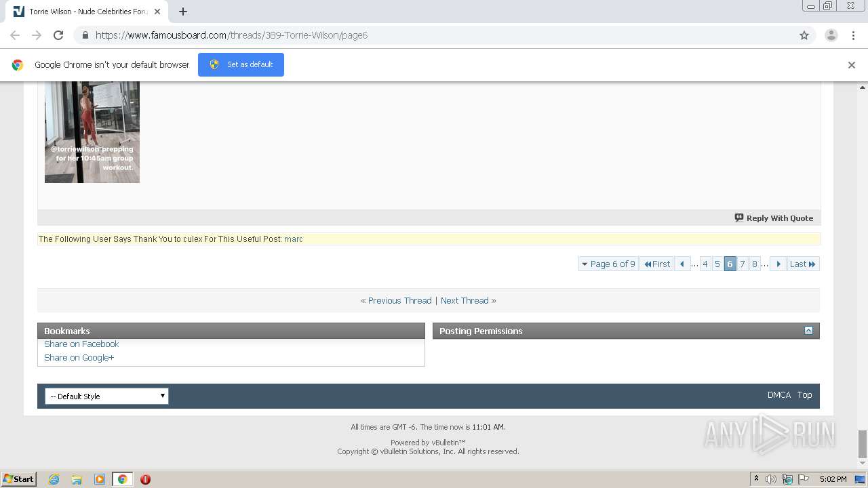
Task: Open the Windows Start menu
Action: click(19, 479)
